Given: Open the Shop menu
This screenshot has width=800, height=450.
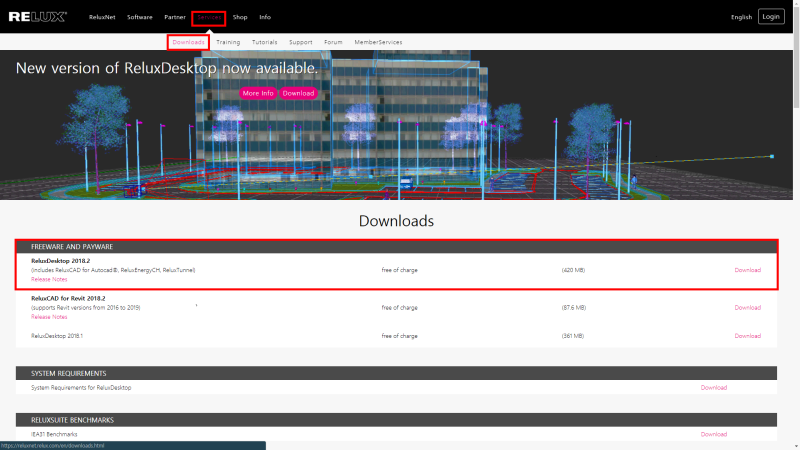Looking at the screenshot, I should pyautogui.click(x=240, y=17).
